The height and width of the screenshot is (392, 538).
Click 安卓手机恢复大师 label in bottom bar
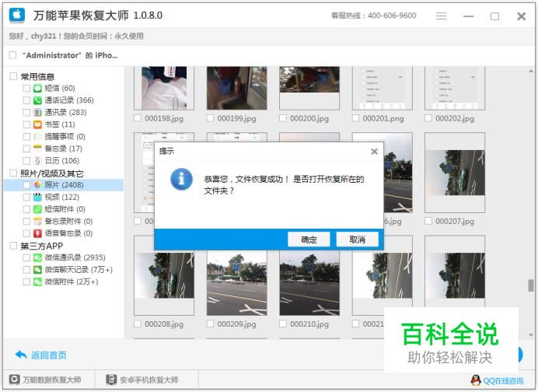[149, 380]
